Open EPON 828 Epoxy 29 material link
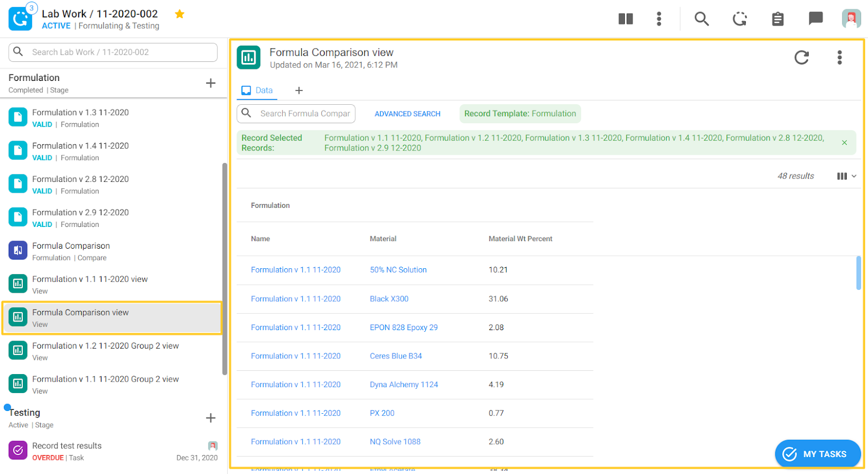The height and width of the screenshot is (474, 868). (x=404, y=327)
